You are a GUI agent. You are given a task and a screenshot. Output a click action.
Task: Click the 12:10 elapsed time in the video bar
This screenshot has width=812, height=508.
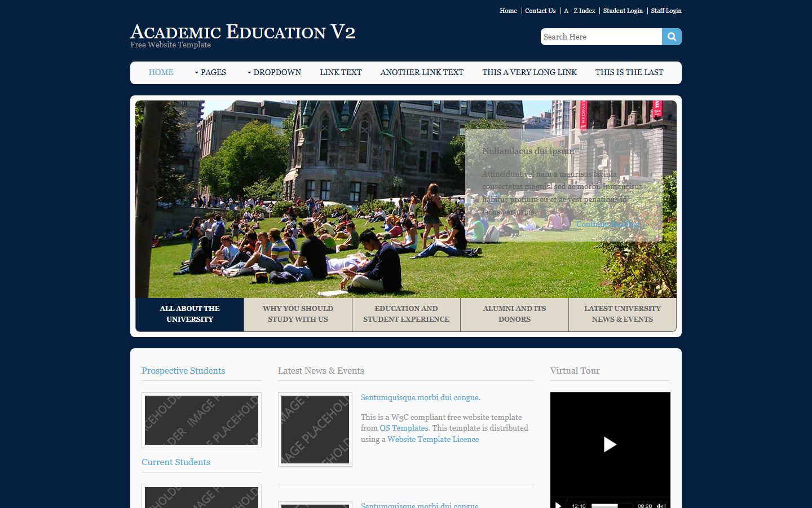[579, 506]
